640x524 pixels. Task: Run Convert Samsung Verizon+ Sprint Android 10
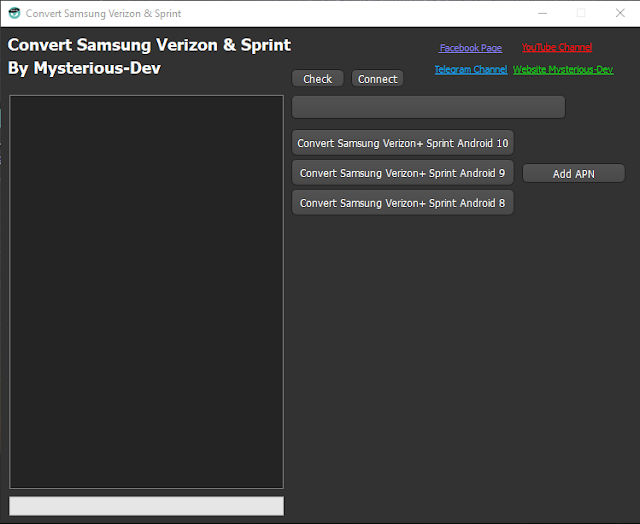click(x=402, y=143)
